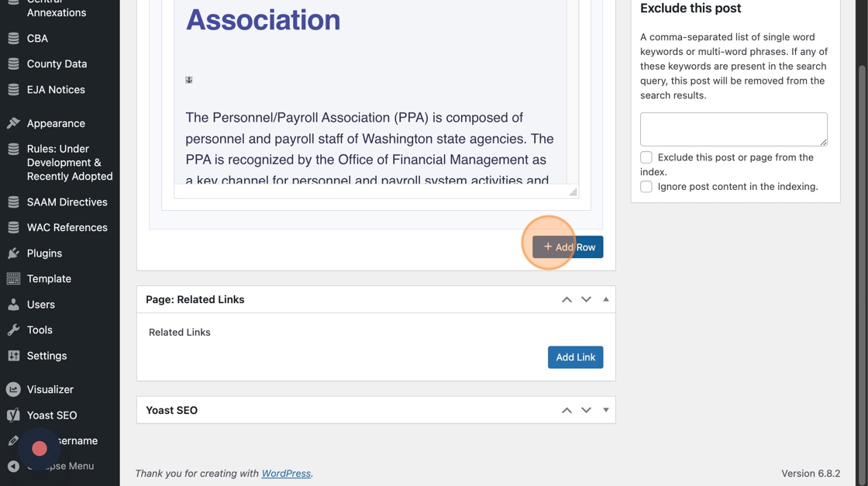
Task: Click the Yoast SEO icon in sidebar
Action: [x=13, y=415]
